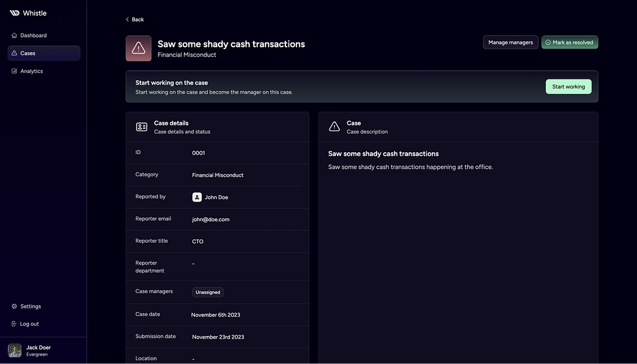This screenshot has height=364, width=637.
Task: Click the large pink case warning icon
Action: click(138, 49)
